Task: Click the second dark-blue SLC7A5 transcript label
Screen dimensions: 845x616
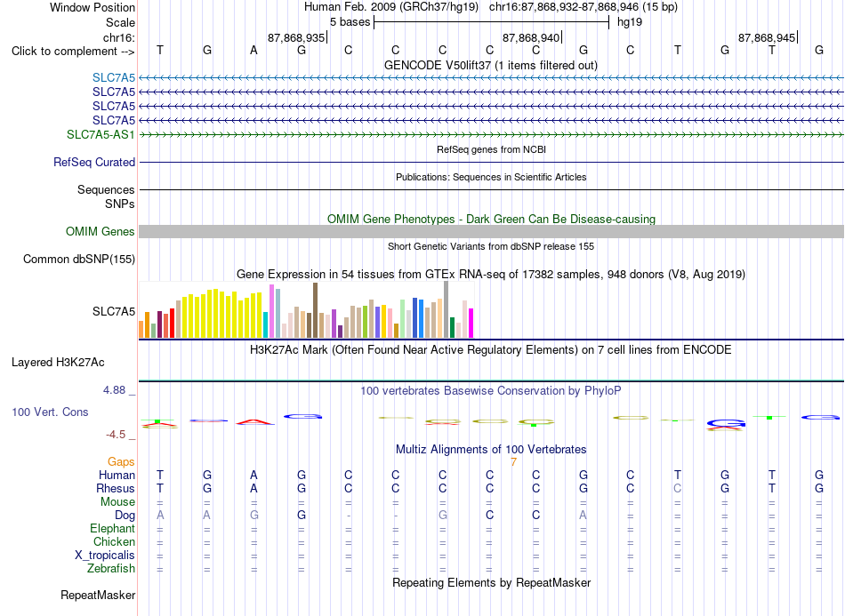Action: tap(114, 106)
